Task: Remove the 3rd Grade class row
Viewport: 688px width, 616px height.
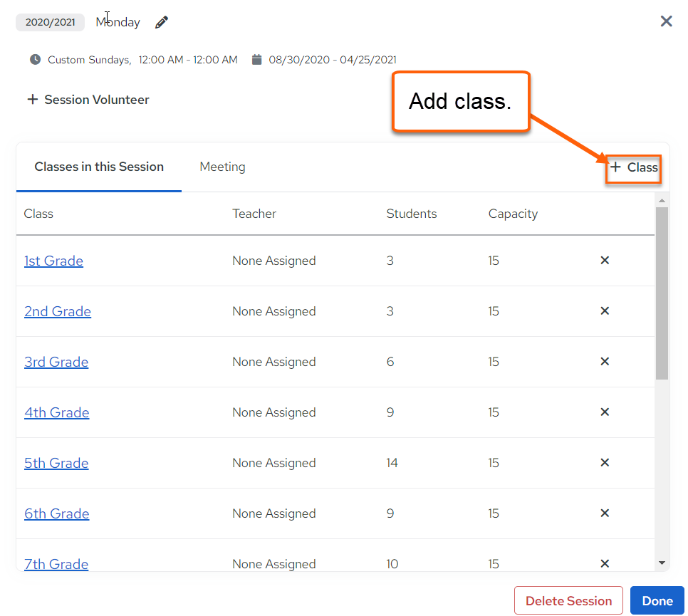Action: tap(605, 361)
